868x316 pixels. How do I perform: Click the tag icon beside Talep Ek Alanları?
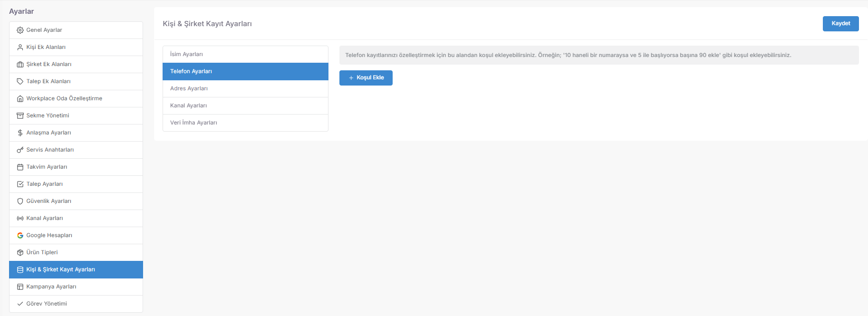click(20, 81)
